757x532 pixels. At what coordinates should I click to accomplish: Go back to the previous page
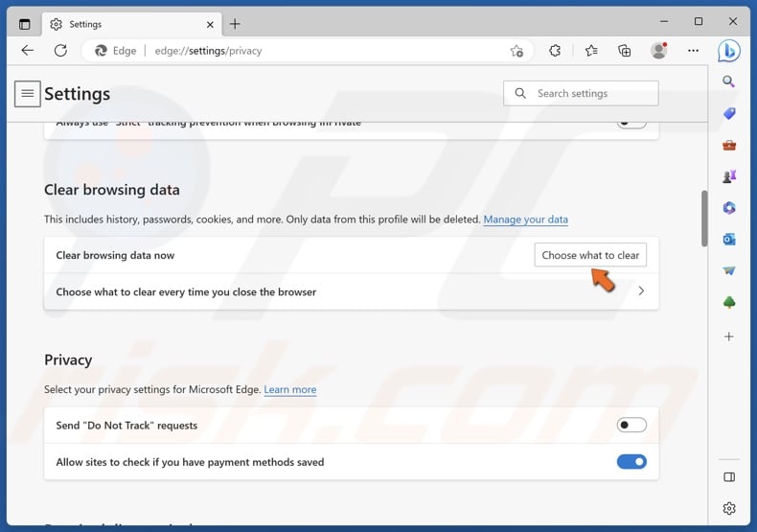[28, 50]
